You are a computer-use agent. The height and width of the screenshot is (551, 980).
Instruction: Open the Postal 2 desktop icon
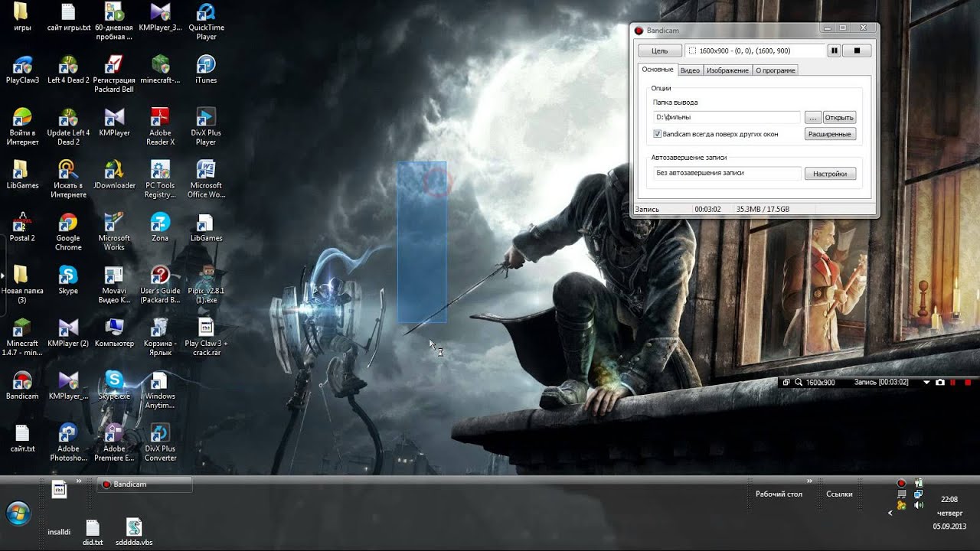(22, 227)
